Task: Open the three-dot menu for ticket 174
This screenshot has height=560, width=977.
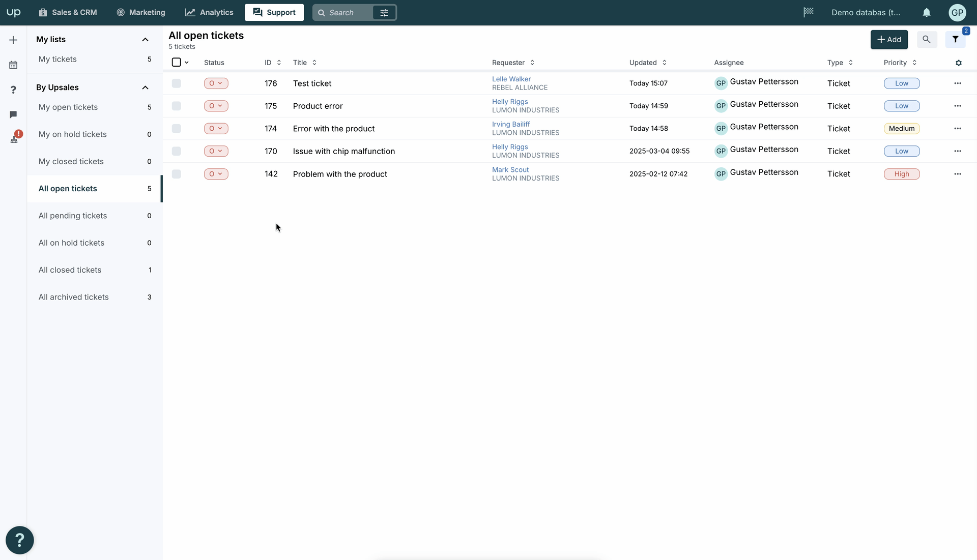Action: [958, 128]
